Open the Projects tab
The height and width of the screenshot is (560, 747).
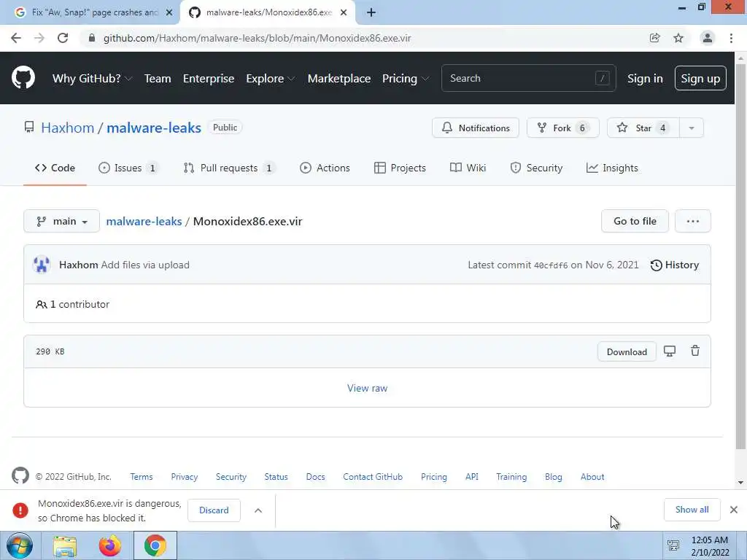click(400, 168)
